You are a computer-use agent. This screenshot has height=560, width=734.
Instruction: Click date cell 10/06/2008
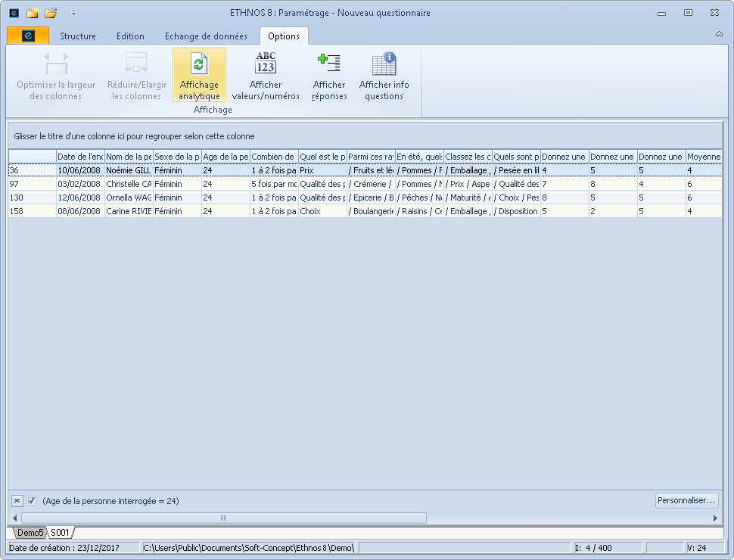[x=80, y=170]
